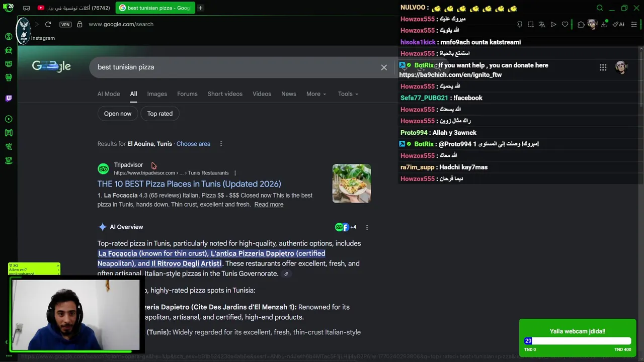
Task: Click the Choose area link
Action: tap(193, 144)
